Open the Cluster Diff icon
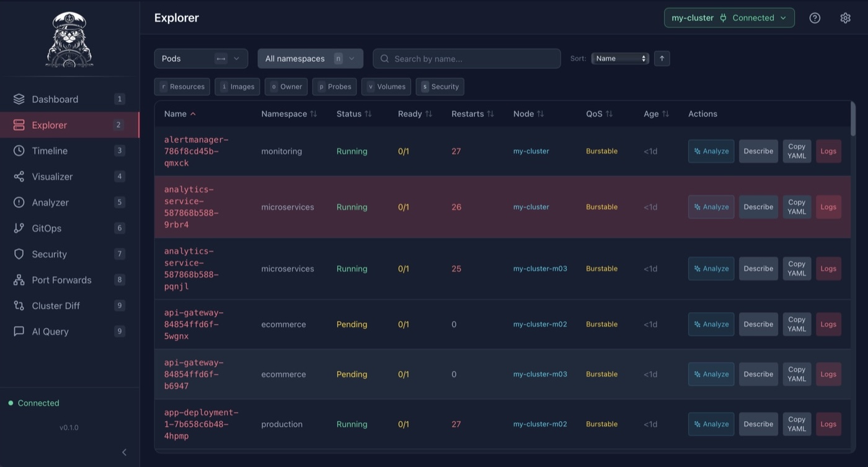 [x=18, y=305]
